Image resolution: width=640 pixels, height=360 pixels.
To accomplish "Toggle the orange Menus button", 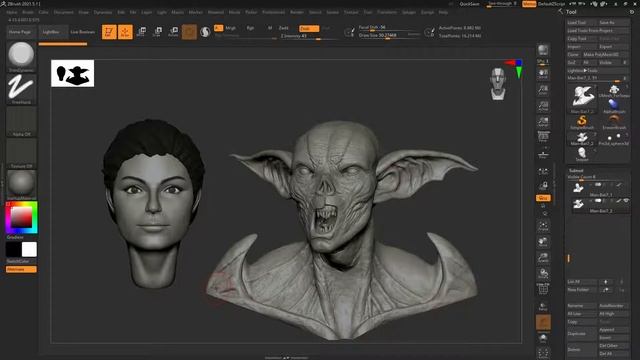I will tap(529, 4).
